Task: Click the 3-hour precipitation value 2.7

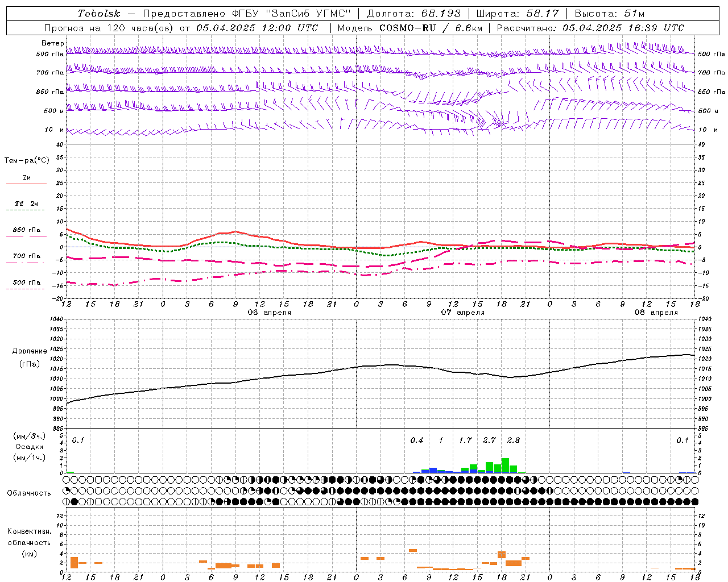Action: point(489,440)
